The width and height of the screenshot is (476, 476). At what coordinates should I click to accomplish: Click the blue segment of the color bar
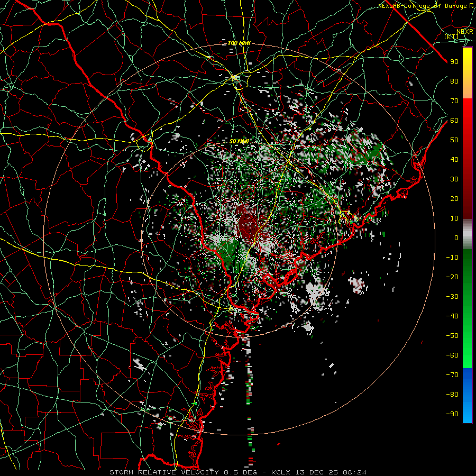coord(467,396)
